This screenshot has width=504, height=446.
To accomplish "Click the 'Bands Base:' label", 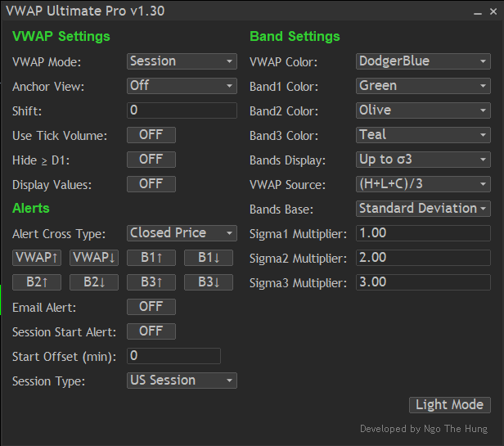I will [281, 209].
